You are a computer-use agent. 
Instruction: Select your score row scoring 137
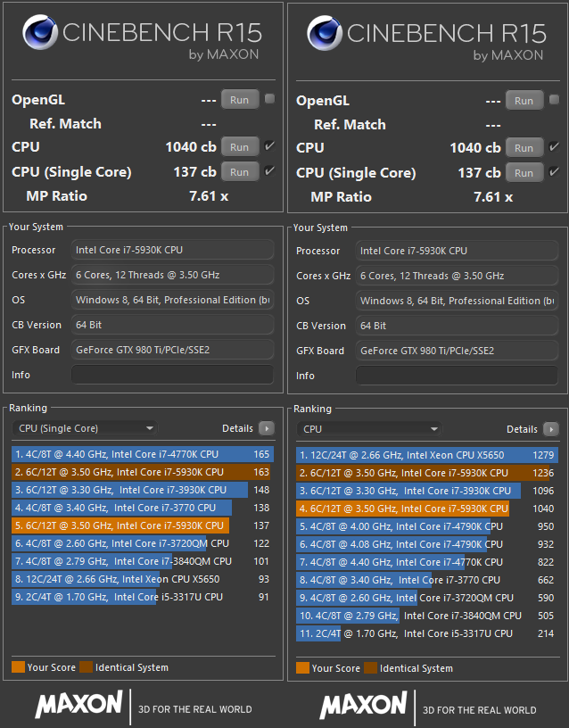143,525
